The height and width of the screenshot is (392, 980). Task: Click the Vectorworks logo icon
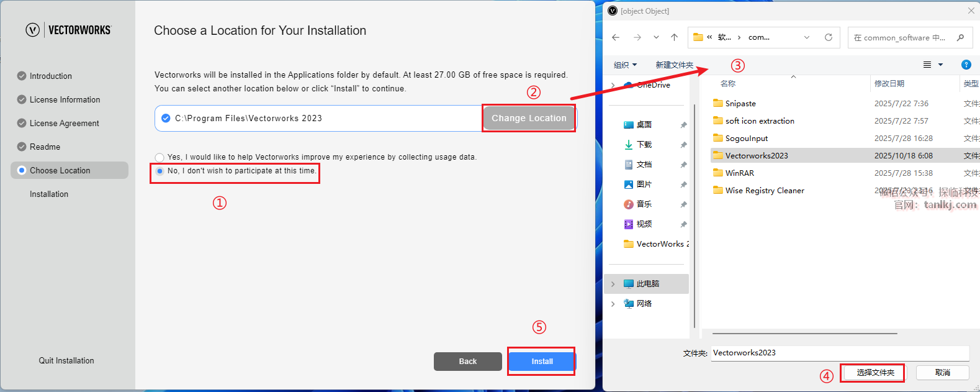33,30
